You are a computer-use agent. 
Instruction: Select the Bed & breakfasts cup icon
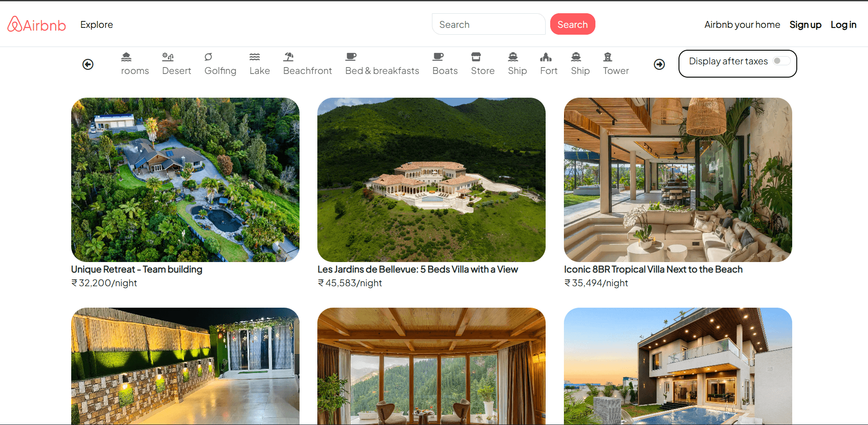click(x=351, y=57)
